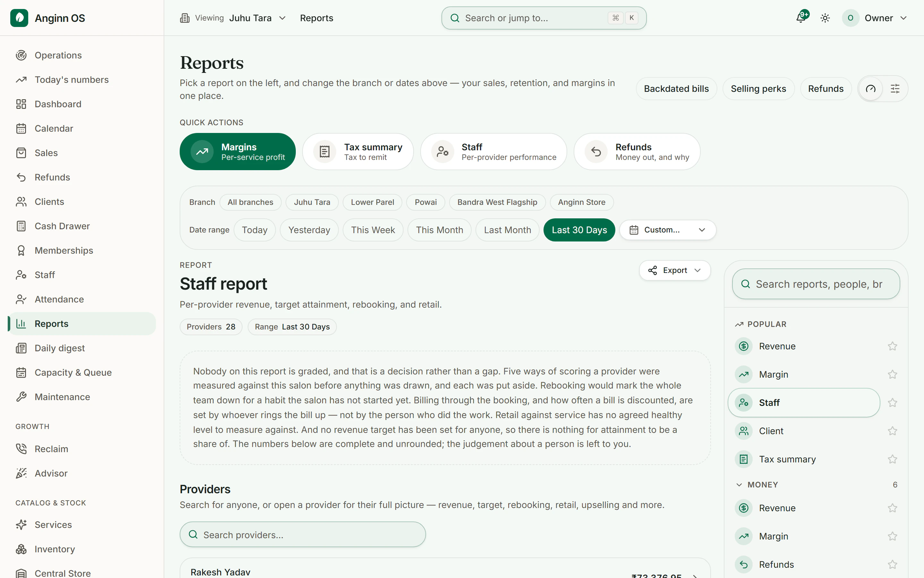Favorite the Popular Margin report star
The width and height of the screenshot is (924, 578).
[892, 375]
